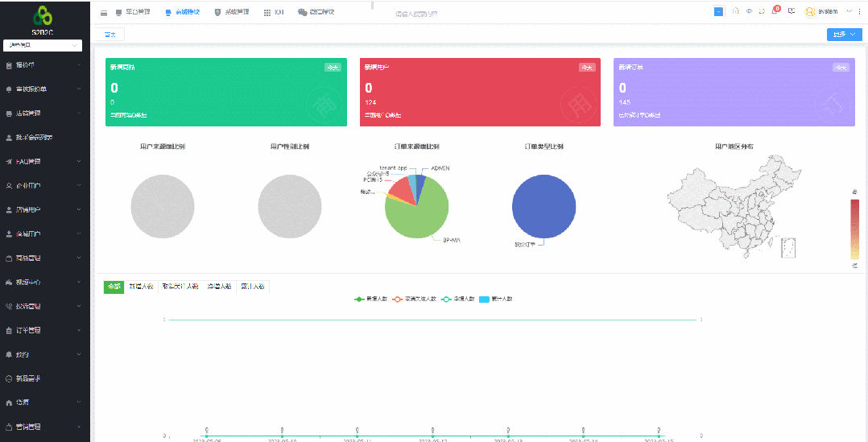
Task: Click the red-to-yellow map color scale bar
Action: [x=855, y=229]
